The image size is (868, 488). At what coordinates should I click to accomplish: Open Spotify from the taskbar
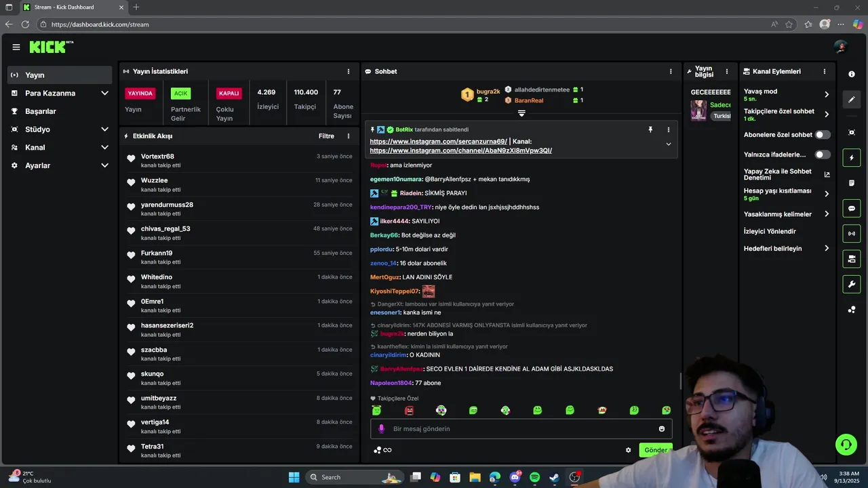coord(534,477)
